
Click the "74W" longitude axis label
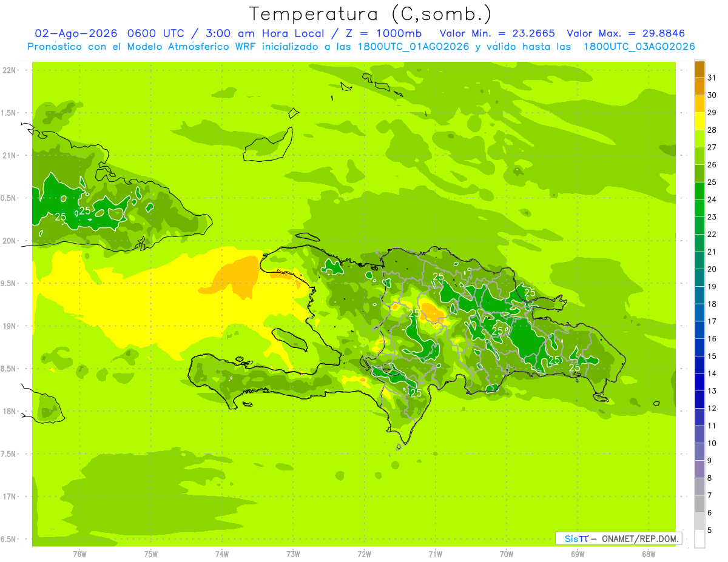pyautogui.click(x=221, y=554)
